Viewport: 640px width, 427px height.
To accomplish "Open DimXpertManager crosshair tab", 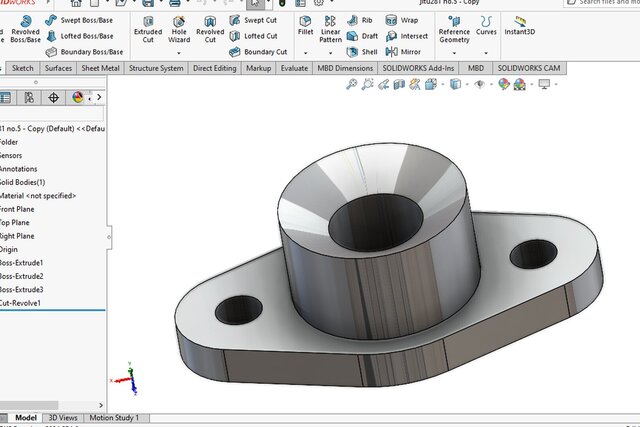I will (53, 98).
